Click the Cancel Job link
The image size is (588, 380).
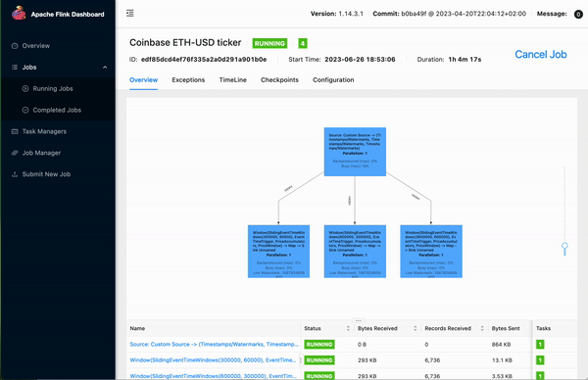(541, 54)
